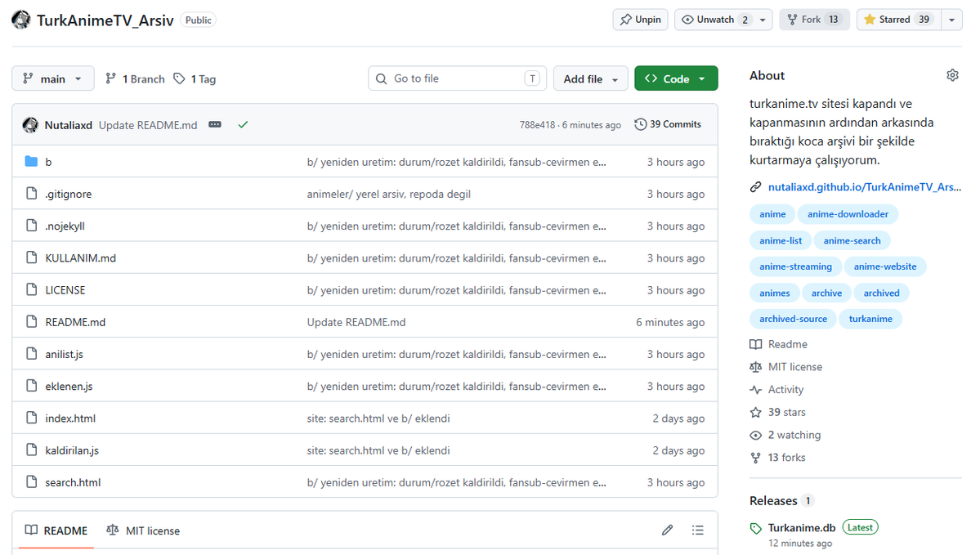Open the 39 Commits history link
This screenshot has height=555, width=980.
[x=668, y=124]
